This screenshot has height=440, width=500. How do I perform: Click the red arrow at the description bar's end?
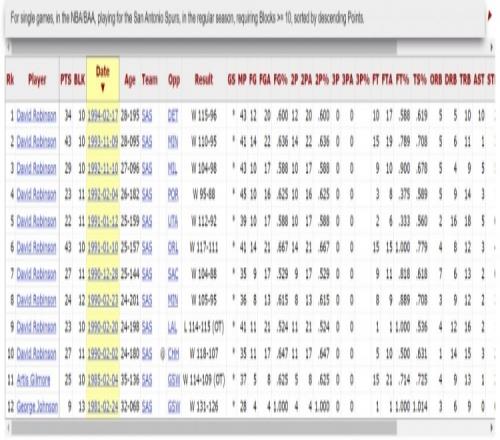tap(490, 16)
